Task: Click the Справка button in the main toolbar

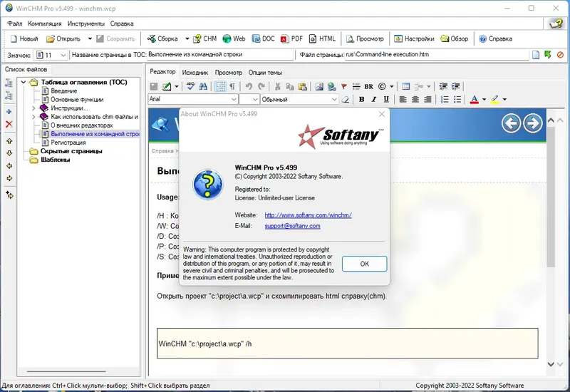Action: [495, 38]
